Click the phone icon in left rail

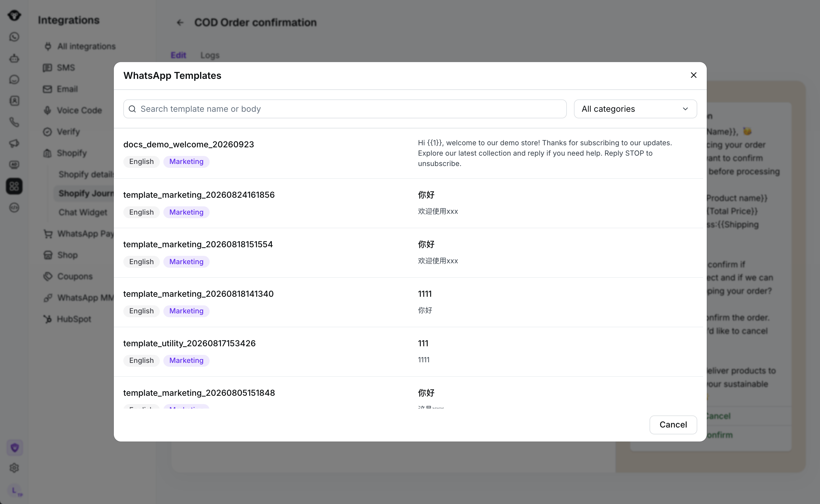pyautogui.click(x=14, y=122)
